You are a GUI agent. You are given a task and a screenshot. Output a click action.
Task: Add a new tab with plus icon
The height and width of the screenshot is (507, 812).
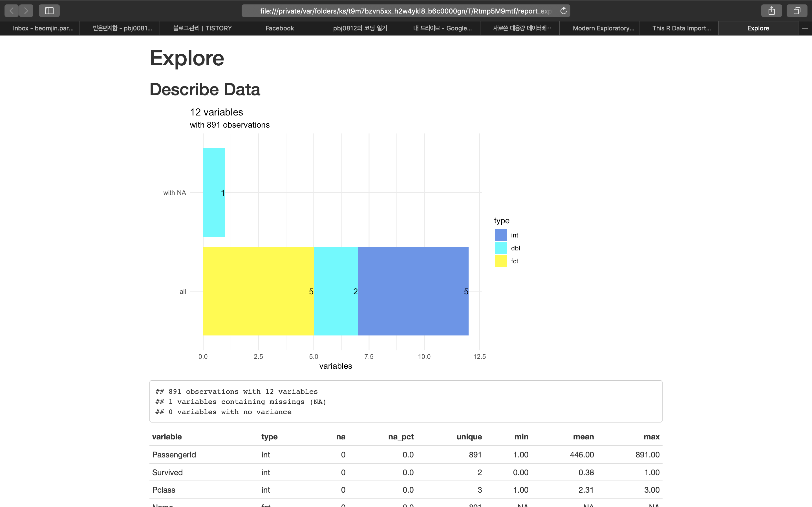point(805,28)
